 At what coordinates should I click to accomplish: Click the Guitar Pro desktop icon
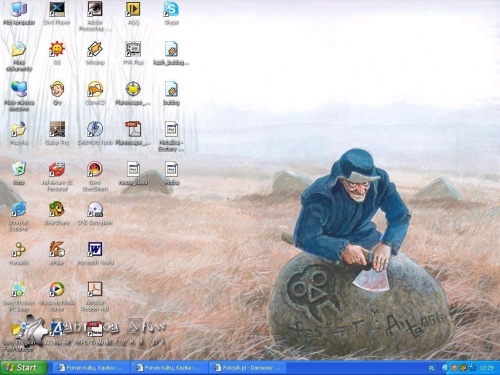point(57,133)
